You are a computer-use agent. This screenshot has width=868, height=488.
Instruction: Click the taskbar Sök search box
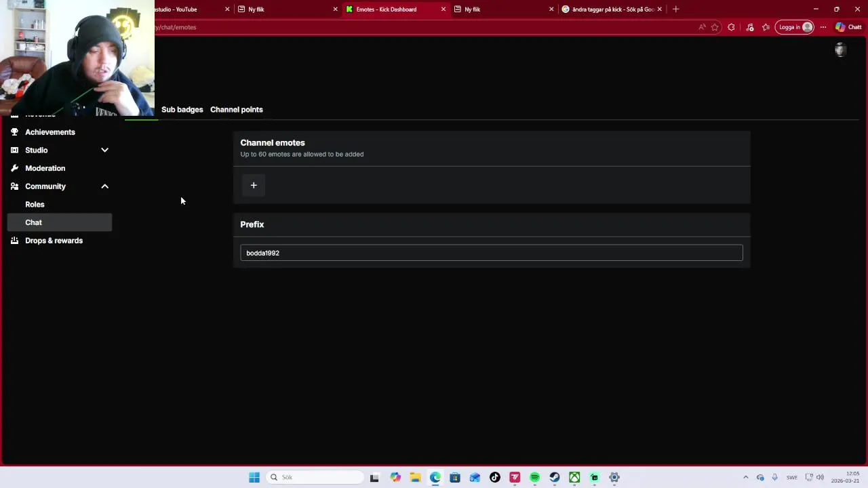pos(315,477)
